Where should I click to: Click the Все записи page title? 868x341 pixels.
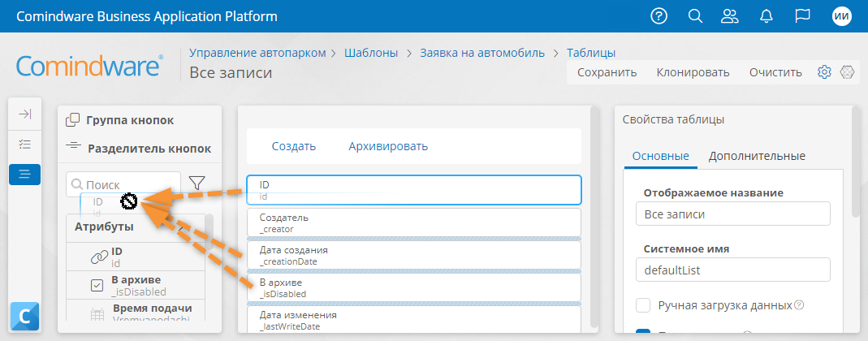(231, 73)
